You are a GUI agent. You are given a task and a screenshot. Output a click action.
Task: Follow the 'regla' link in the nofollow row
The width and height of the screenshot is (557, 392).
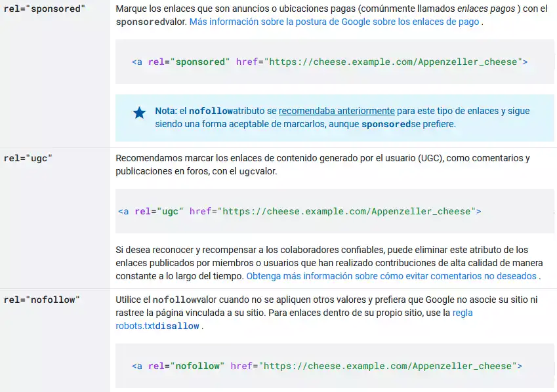[462, 313]
